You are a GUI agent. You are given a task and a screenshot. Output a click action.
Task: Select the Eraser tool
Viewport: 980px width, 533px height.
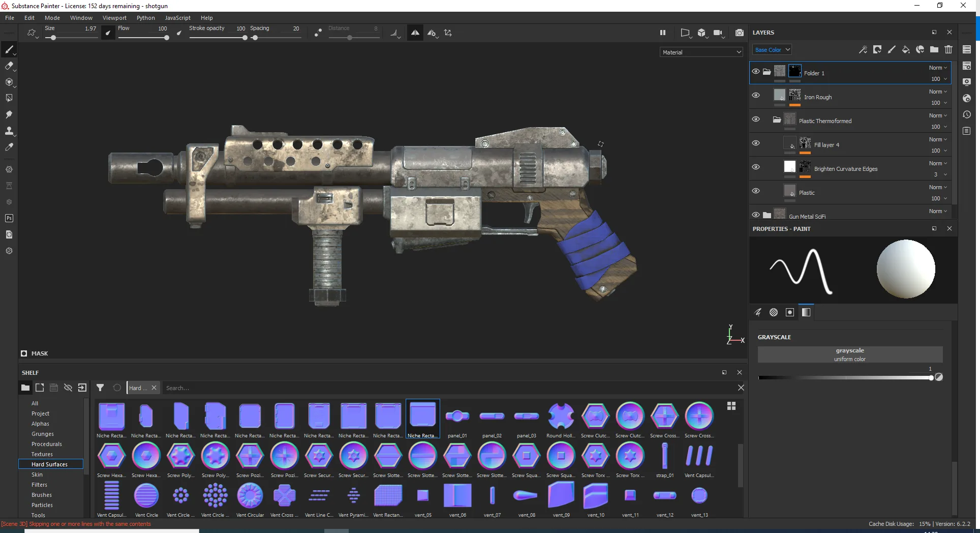point(9,66)
